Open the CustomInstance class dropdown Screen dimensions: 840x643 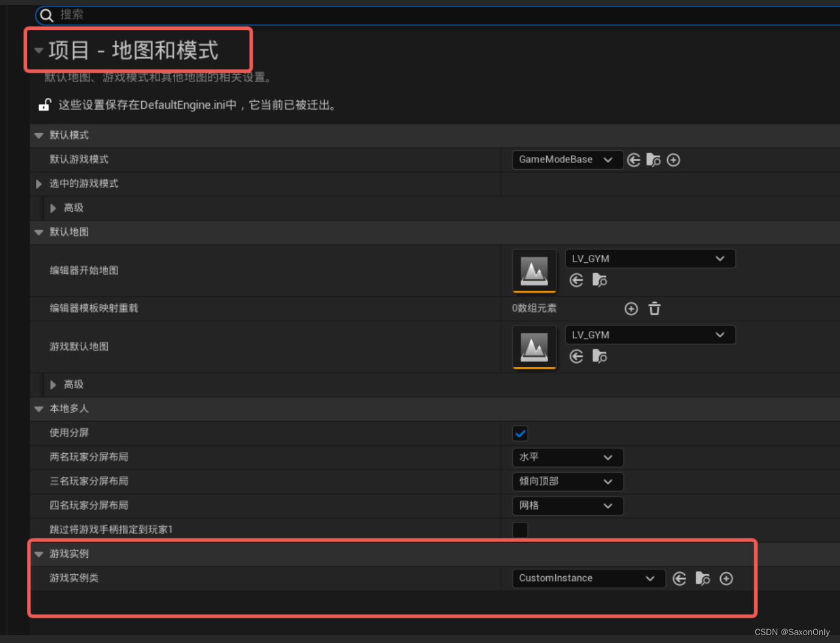point(588,579)
